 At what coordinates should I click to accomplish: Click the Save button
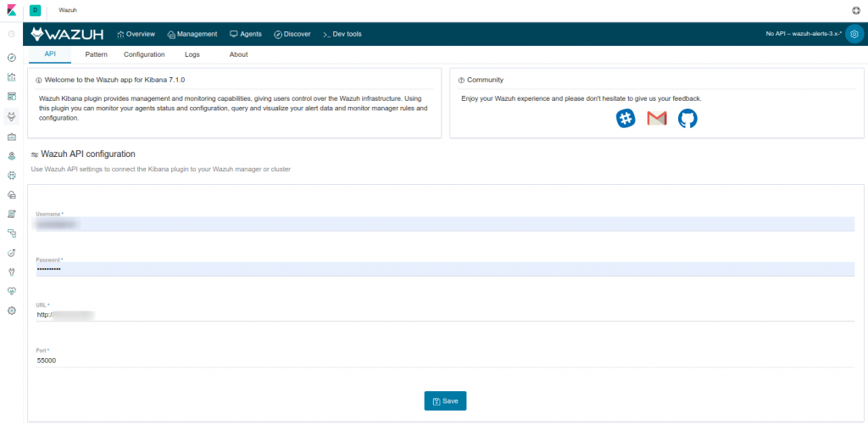pyautogui.click(x=445, y=400)
